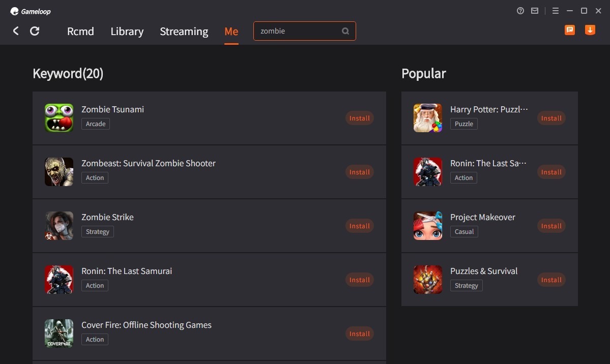Install Zombeast: Survival Zombie Shooter
Image resolution: width=610 pixels, height=364 pixels.
click(360, 172)
